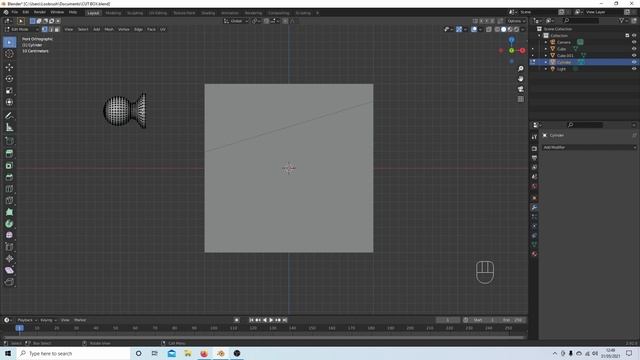Open the Global transform orientation dropdown

click(236, 21)
